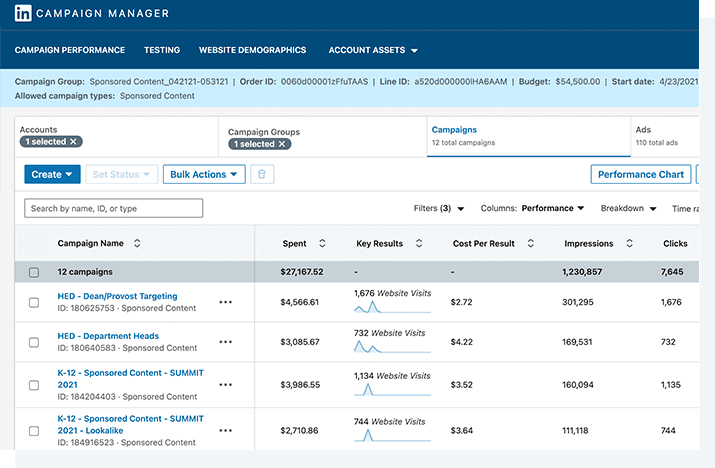View Website Visits sparkline for Department Heads

[x=392, y=347]
